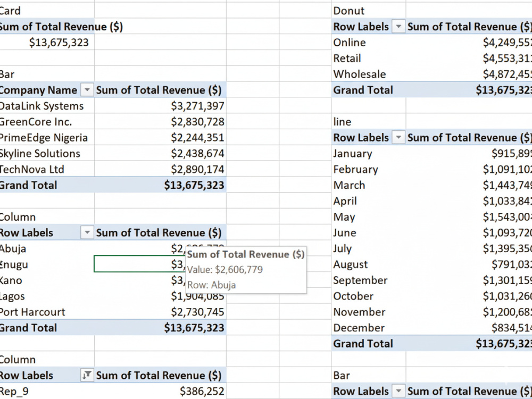
Task: Open sorted Row Labels filter above Rep_9
Action: coord(87,375)
